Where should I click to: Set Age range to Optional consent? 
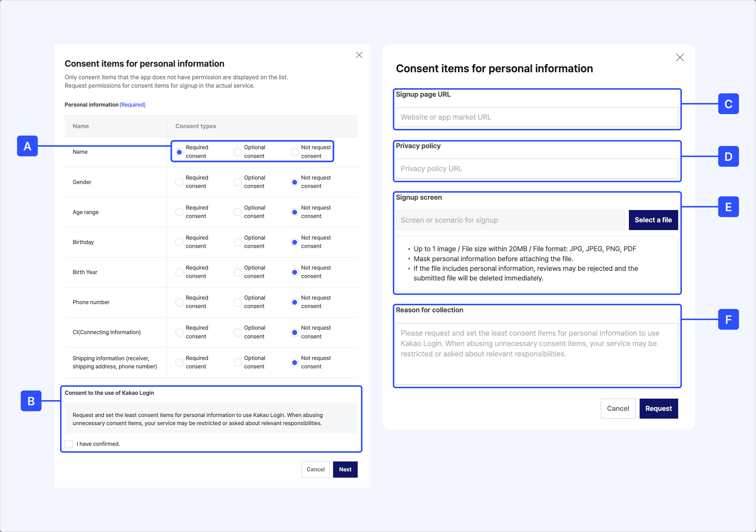[238, 212]
